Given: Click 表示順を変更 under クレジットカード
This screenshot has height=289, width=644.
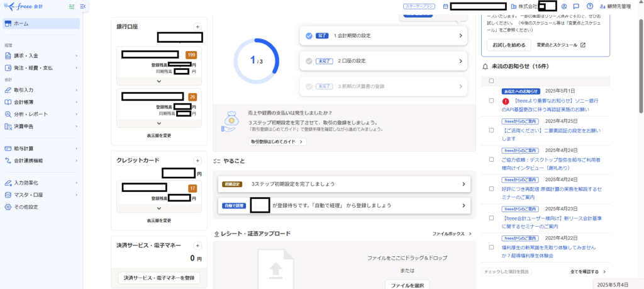Looking at the screenshot, I should [x=159, y=220].
